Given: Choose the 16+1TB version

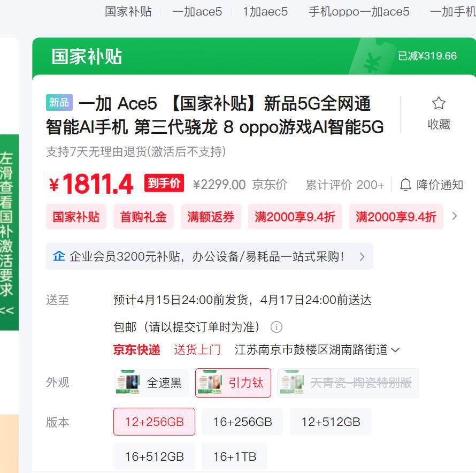Looking at the screenshot, I should (x=235, y=456).
